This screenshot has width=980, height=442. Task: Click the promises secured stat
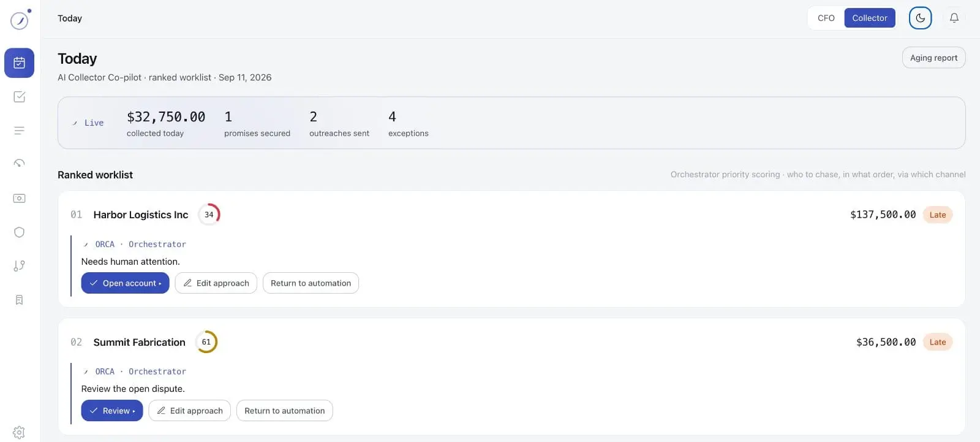click(257, 123)
